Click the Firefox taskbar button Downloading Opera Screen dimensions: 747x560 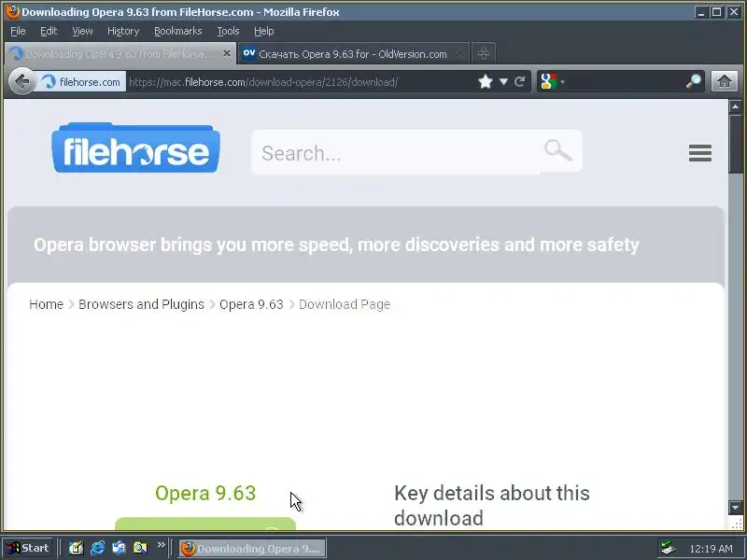252,549
